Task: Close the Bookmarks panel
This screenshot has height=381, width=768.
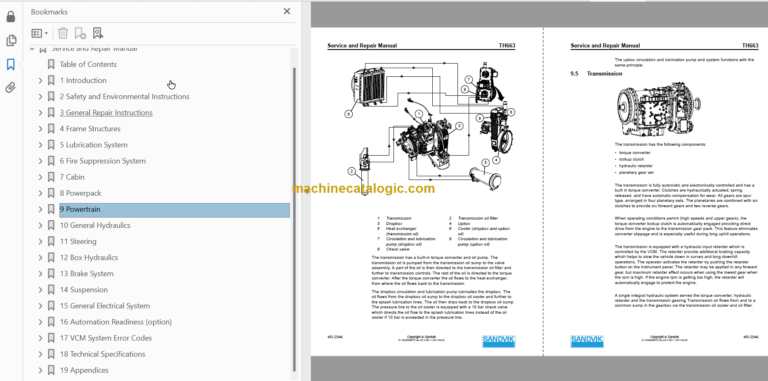Action: coord(287,11)
